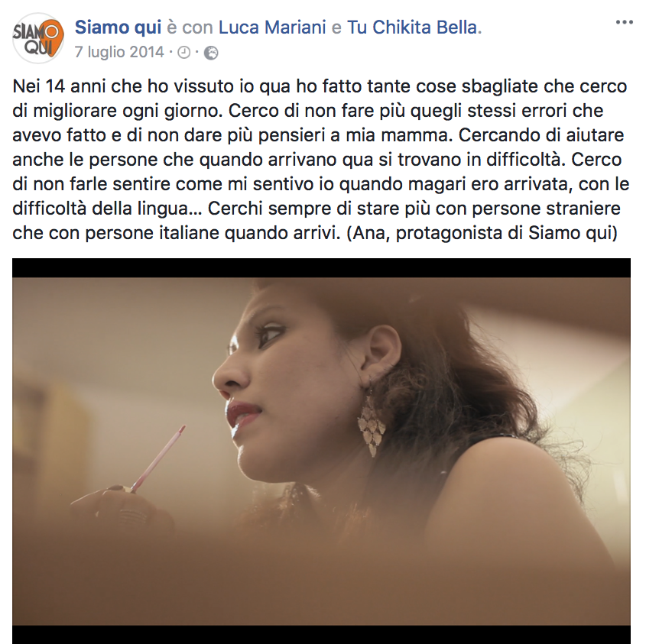This screenshot has height=644, width=646.
Task: Click the clock icon beside the date
Action: coord(183,53)
